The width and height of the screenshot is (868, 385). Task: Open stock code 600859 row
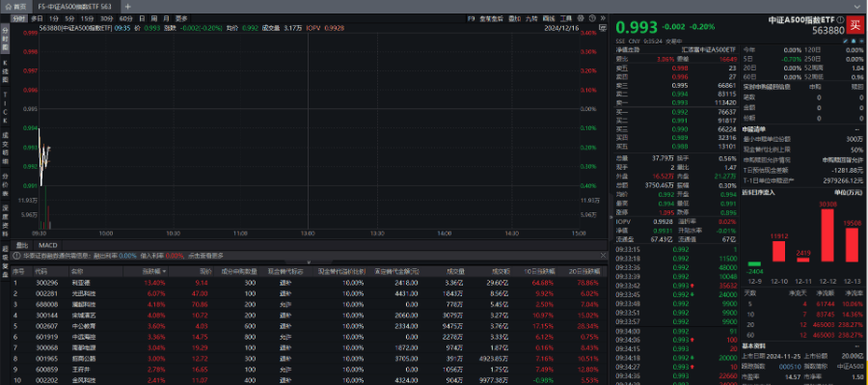tap(310, 369)
